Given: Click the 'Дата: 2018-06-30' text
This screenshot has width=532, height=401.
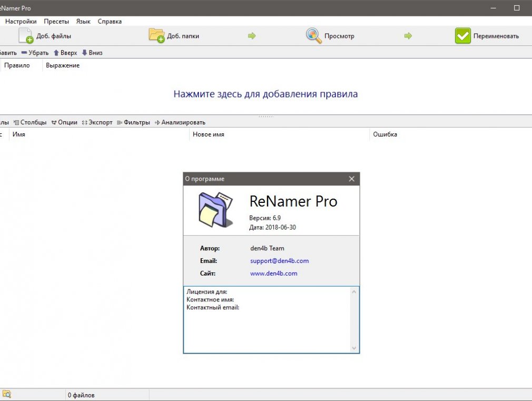Looking at the screenshot, I should 272,228.
